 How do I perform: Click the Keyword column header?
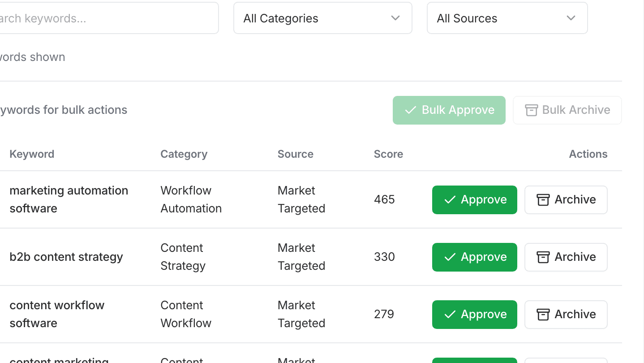(32, 154)
